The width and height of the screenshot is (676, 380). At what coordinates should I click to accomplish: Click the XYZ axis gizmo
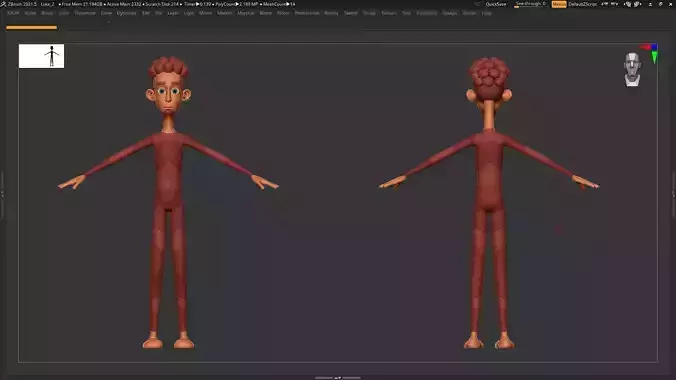pos(651,53)
